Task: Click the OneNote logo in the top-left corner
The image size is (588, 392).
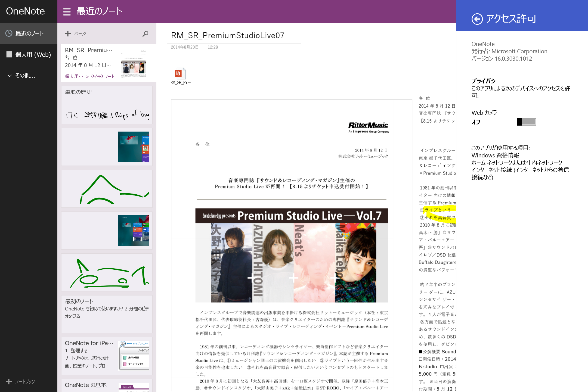Action: click(x=25, y=11)
